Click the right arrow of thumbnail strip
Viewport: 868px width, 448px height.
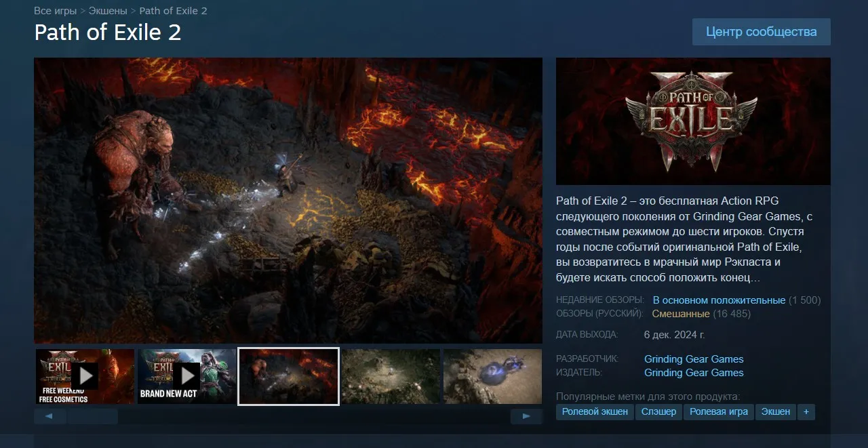526,416
